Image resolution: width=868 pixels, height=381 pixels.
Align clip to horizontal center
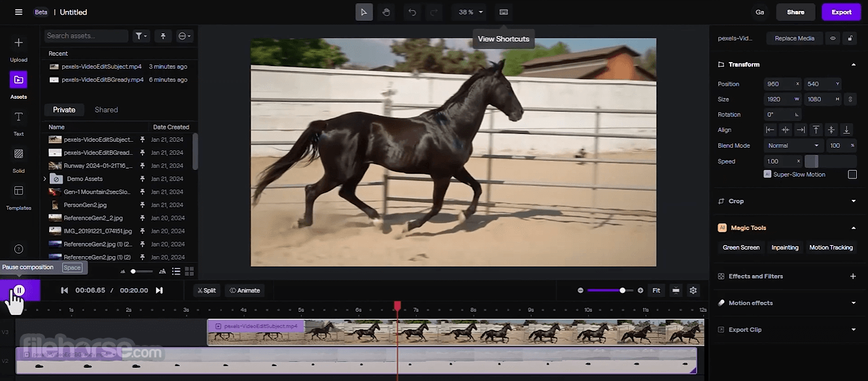click(786, 130)
